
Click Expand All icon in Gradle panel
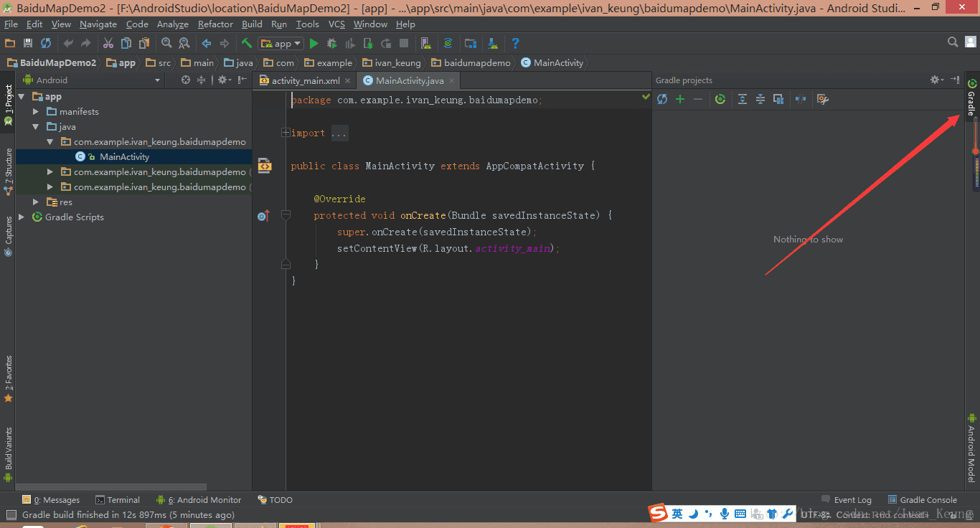click(x=743, y=99)
